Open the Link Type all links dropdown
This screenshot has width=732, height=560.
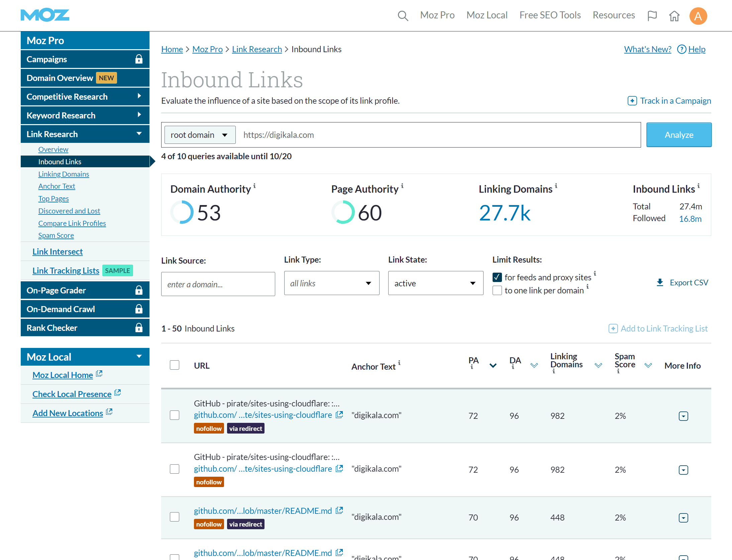click(332, 283)
